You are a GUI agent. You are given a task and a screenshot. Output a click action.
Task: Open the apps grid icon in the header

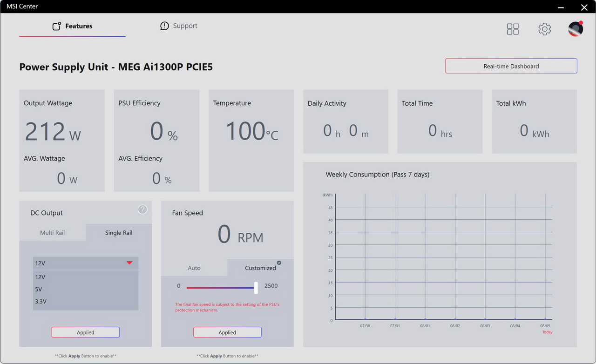513,29
